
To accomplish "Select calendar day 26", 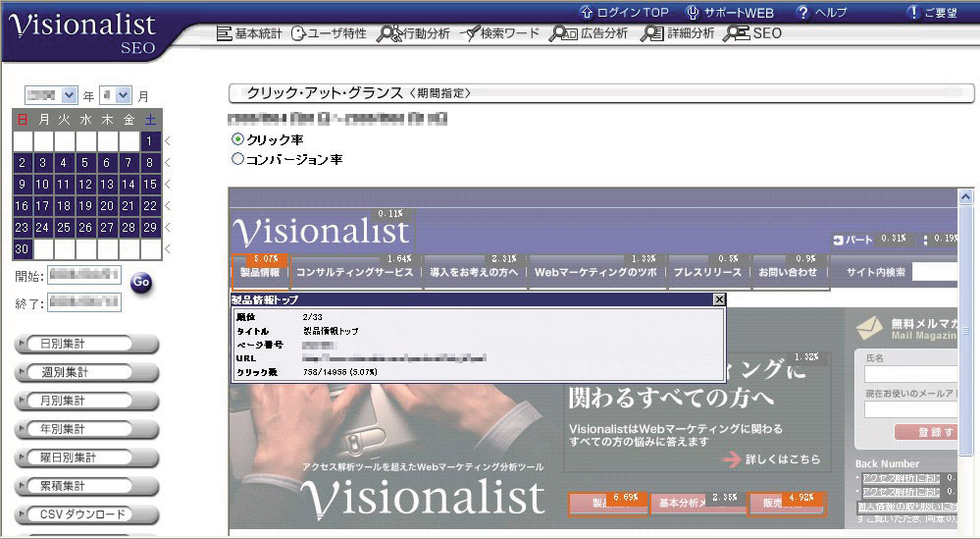I will [85, 228].
